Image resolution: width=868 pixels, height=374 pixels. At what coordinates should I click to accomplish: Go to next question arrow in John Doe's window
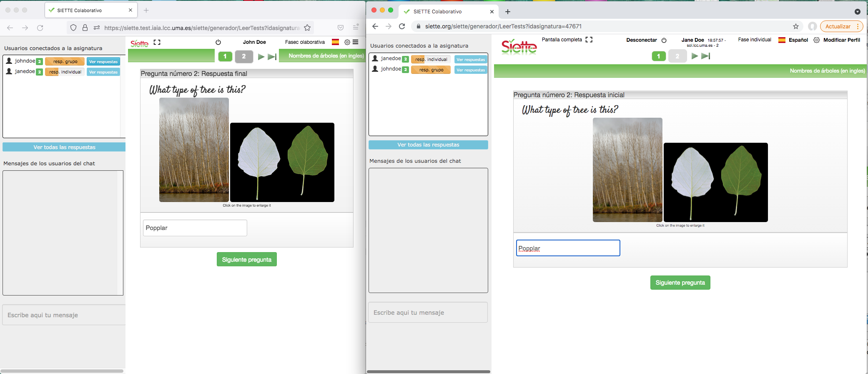click(261, 56)
